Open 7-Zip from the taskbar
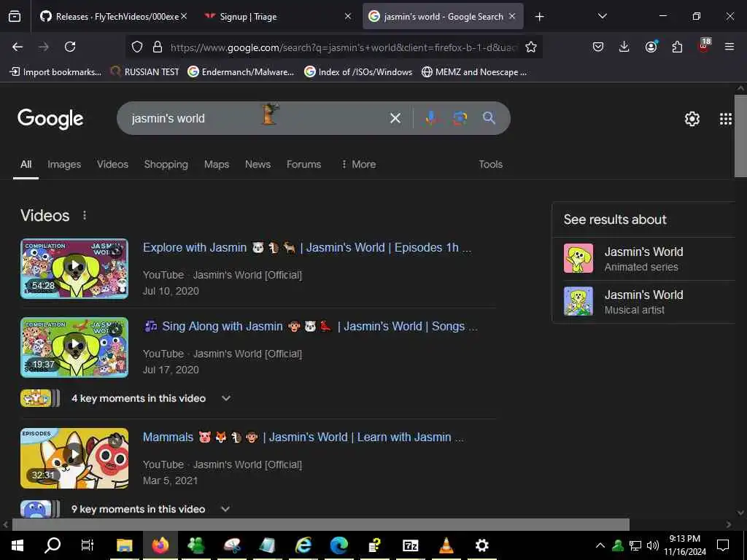 point(410,545)
